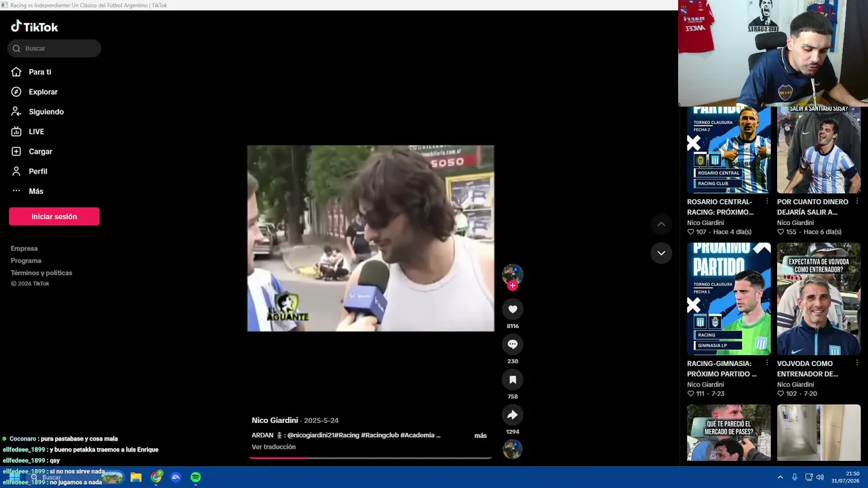Open the creator's avatar above the like button
This screenshot has height=488, width=868.
click(513, 274)
